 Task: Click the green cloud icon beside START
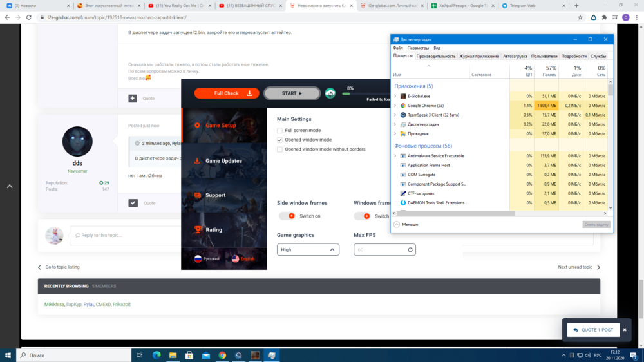[x=330, y=93]
